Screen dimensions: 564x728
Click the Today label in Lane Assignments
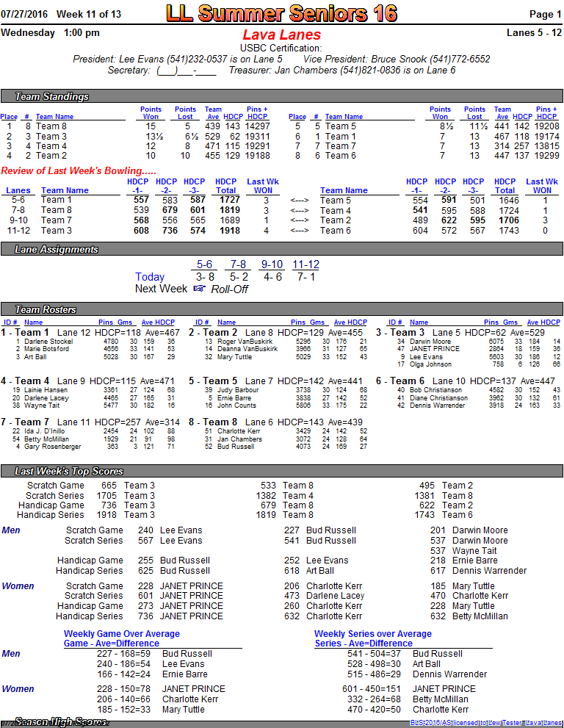[150, 277]
